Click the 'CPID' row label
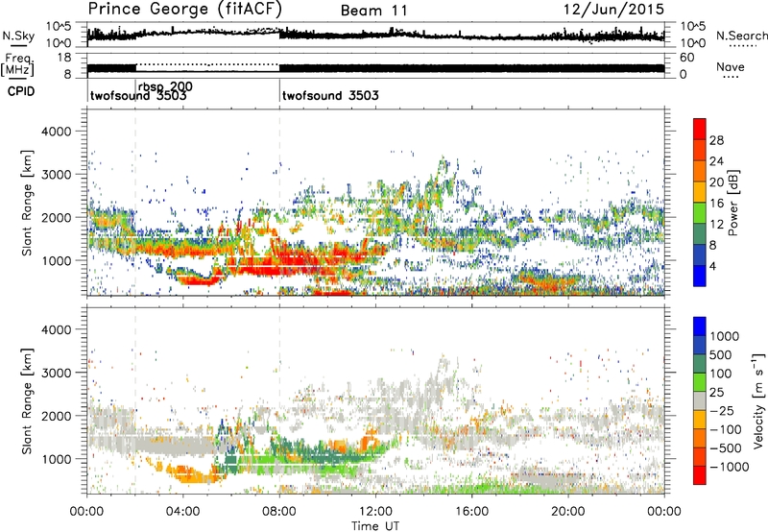Viewport: 768px width, 532px height. pos(21,91)
